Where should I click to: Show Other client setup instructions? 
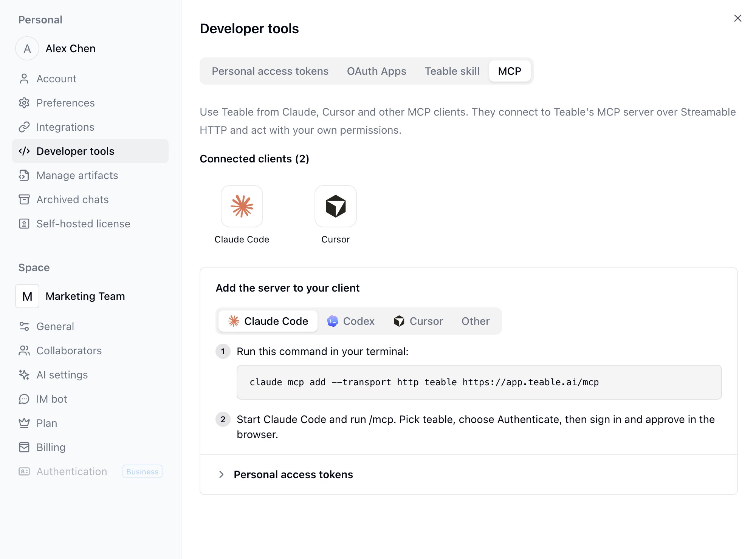(476, 321)
